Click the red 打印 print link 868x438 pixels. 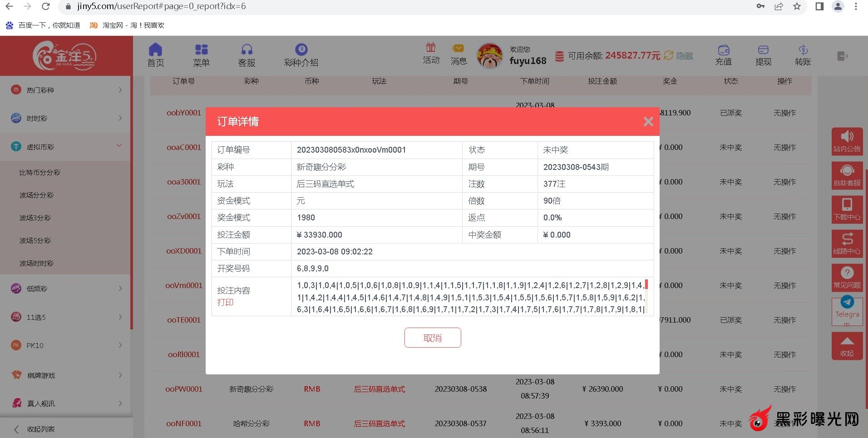pos(225,302)
